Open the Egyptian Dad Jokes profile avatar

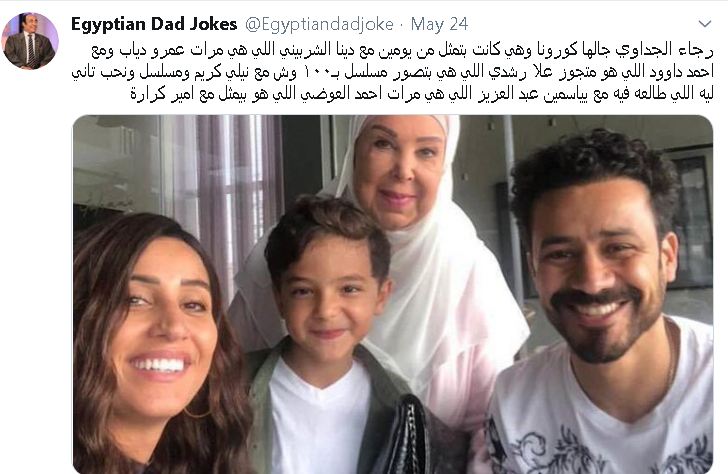coord(31,41)
